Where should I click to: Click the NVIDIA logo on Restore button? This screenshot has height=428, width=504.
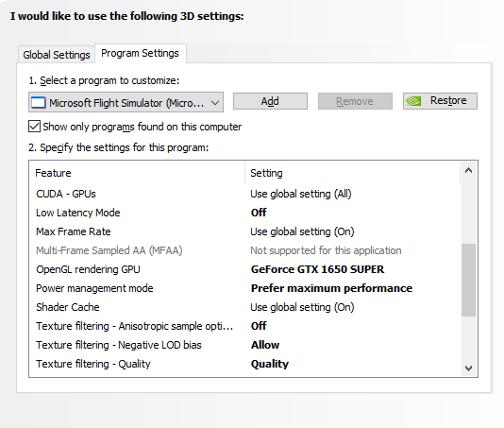413,101
